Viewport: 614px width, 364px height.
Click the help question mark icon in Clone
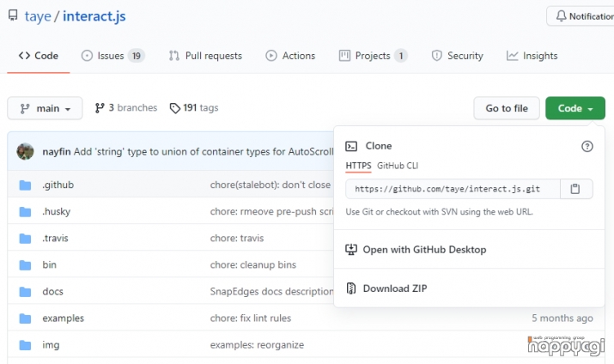(x=587, y=147)
